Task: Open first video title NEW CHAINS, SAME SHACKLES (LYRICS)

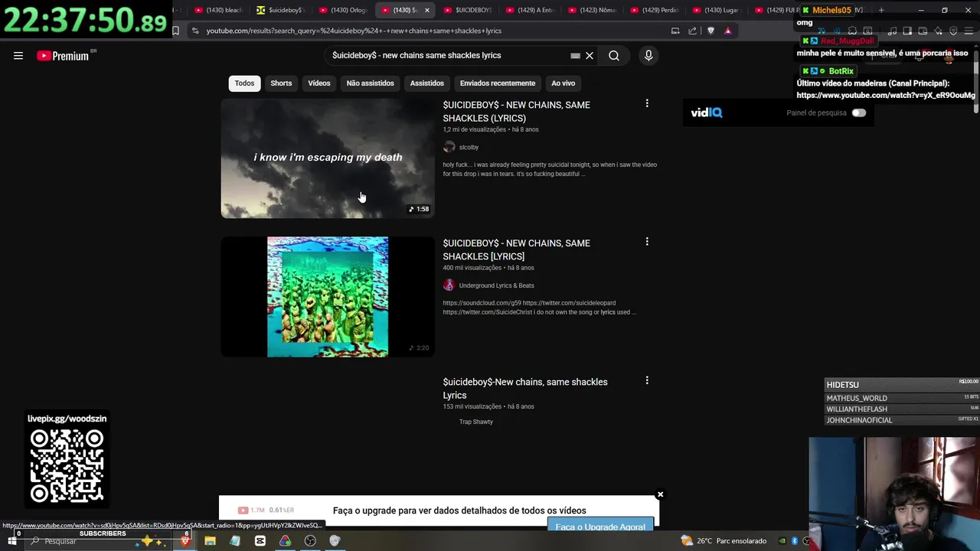Action: [517, 112]
